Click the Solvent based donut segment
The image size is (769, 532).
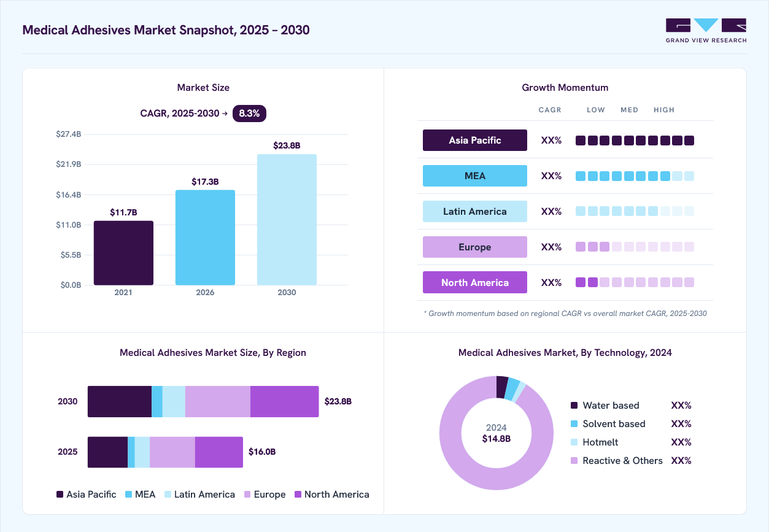pos(512,390)
